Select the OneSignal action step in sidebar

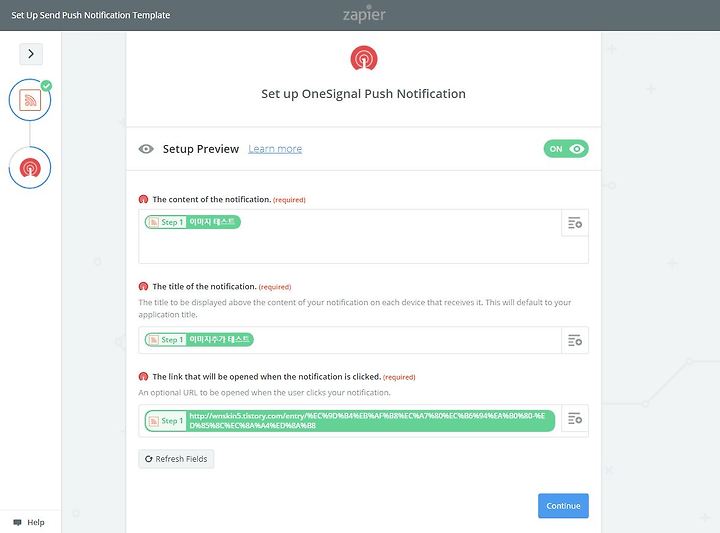[30, 168]
